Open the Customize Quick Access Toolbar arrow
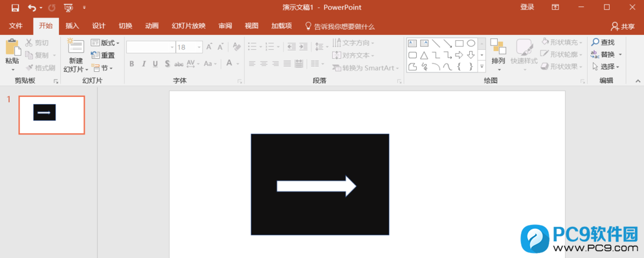This screenshot has height=258, width=644. click(x=85, y=7)
